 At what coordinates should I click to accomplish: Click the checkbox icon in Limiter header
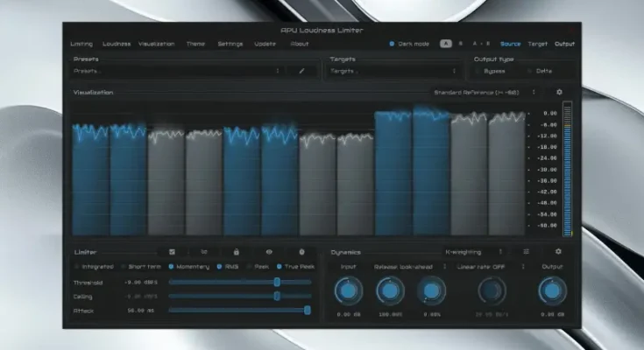172,251
